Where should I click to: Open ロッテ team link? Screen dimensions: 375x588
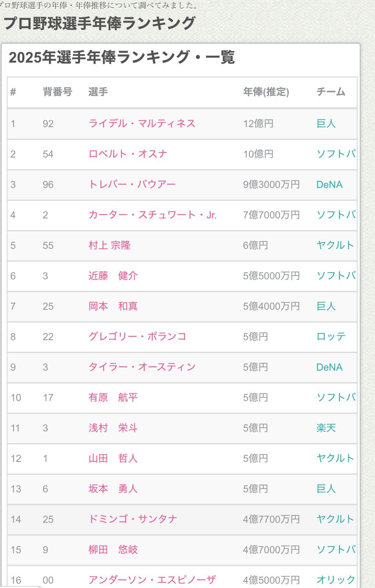[331, 337]
